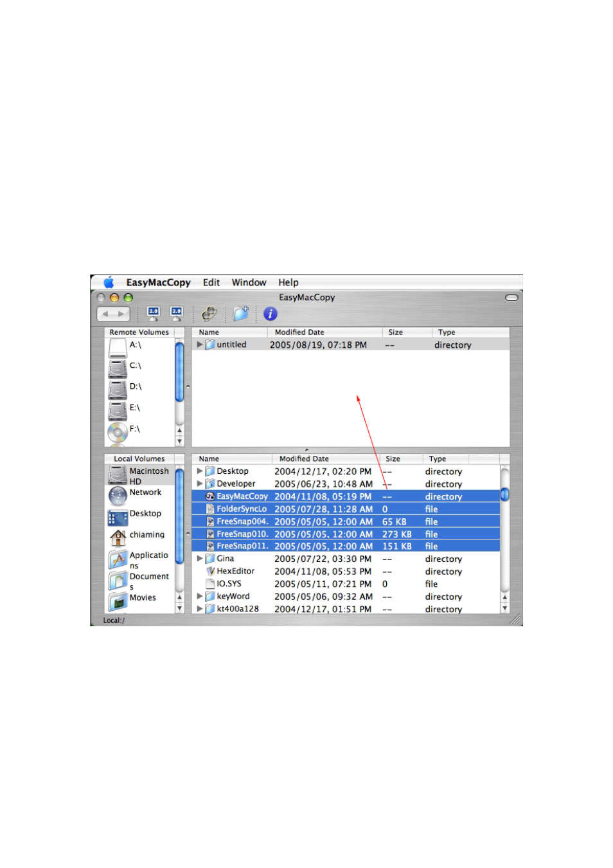Go forward with the right arrow button
Image resolution: width=613 pixels, height=868 pixels.
[121, 314]
